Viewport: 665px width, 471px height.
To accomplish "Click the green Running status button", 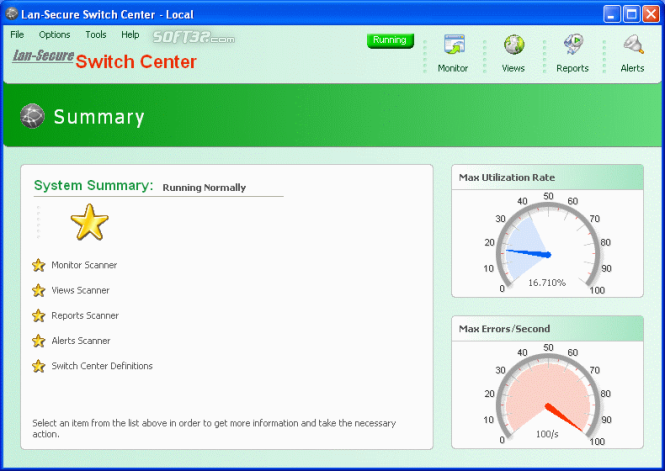I will click(390, 40).
